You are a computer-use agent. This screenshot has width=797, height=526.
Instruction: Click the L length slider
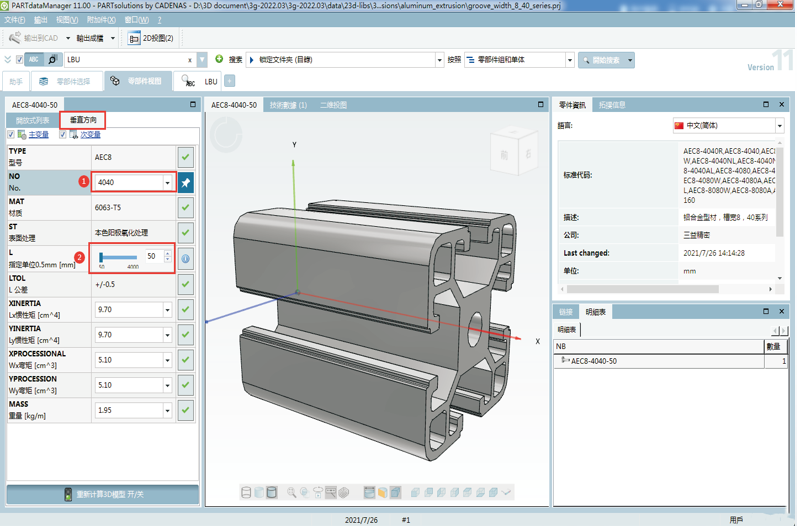click(x=118, y=257)
